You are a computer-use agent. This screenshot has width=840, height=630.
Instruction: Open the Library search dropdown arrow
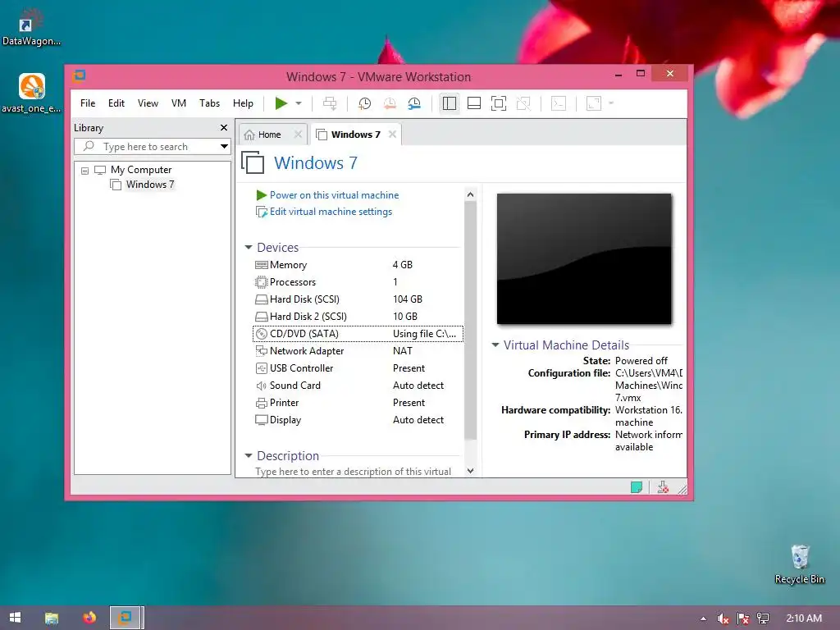pos(224,146)
